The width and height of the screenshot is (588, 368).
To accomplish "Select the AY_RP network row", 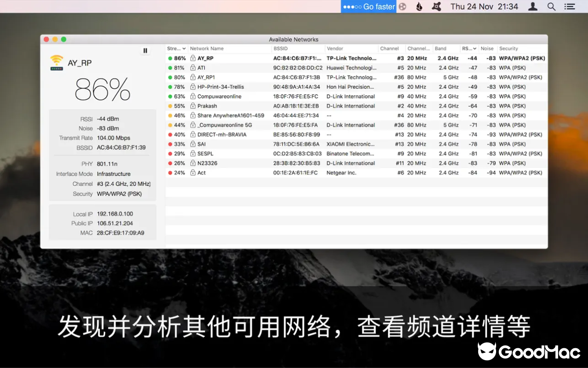I will click(356, 58).
